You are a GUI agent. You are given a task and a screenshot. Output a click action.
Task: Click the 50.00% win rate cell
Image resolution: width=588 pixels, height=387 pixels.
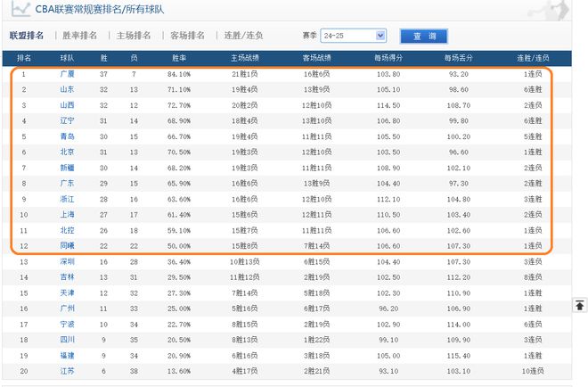179,246
